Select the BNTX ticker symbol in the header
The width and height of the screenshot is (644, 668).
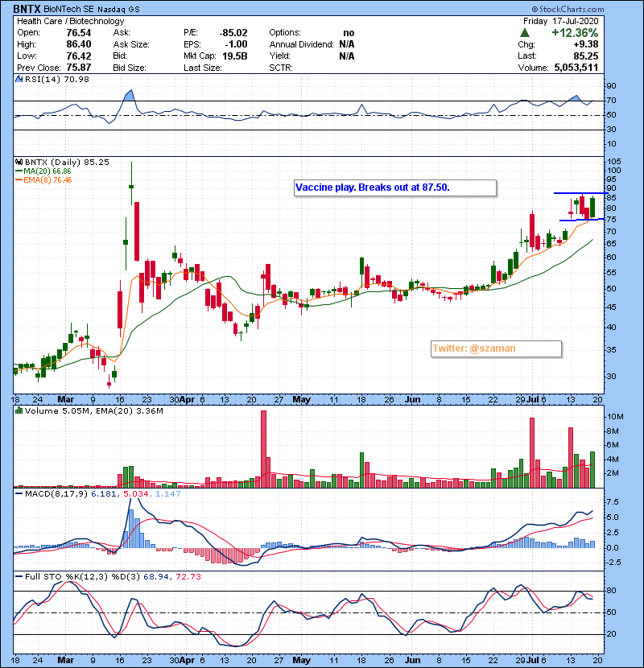pyautogui.click(x=27, y=9)
